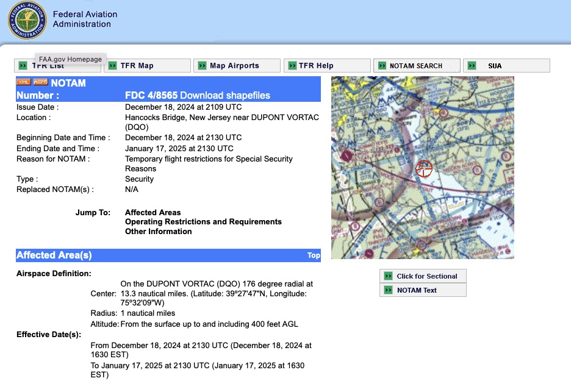
Task: Click green arrow icon beside SUA
Action: pos(472,66)
